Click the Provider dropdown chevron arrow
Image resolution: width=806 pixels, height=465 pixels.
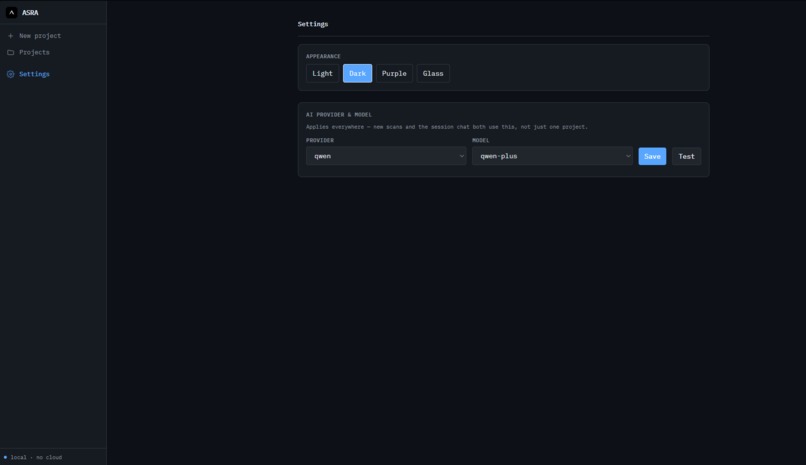461,156
